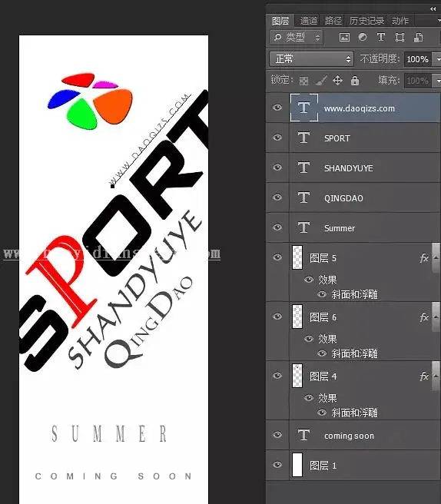Lock all padlock icon
The height and width of the screenshot is (504, 441).
click(355, 81)
